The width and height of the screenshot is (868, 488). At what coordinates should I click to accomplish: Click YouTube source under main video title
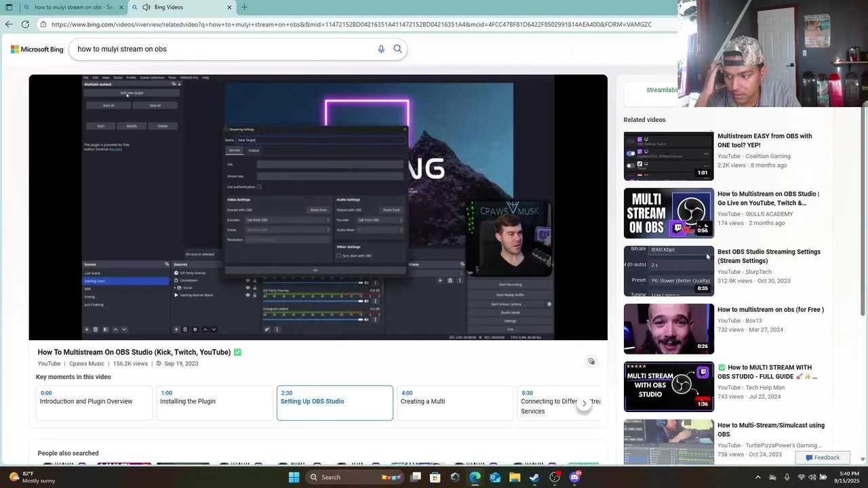tap(49, 363)
